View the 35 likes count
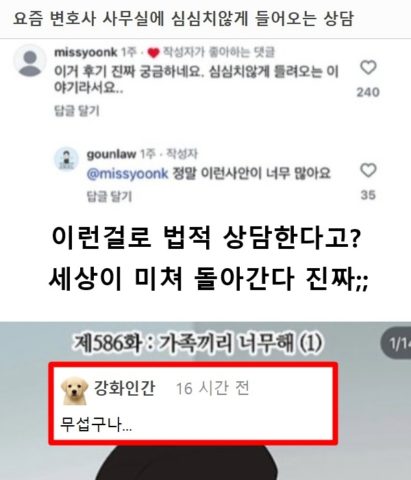Image resolution: width=411 pixels, height=480 pixels. pos(368,195)
